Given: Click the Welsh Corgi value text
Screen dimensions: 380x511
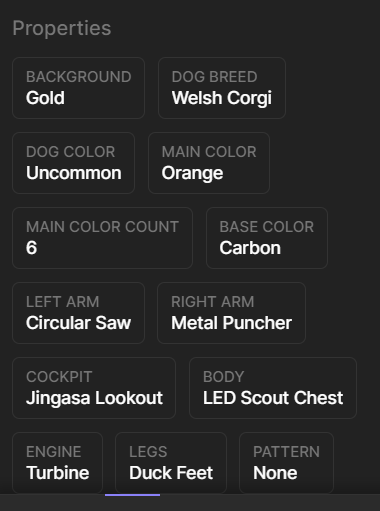Looking at the screenshot, I should tap(222, 98).
